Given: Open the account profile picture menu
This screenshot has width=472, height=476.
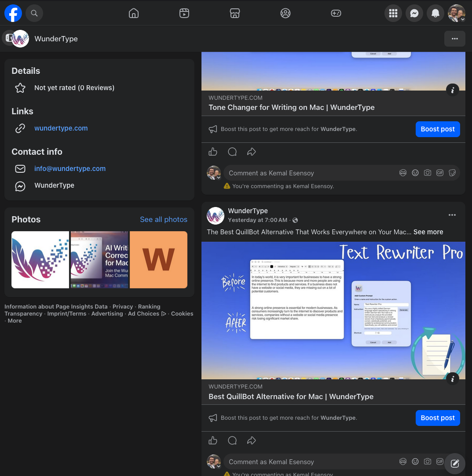Looking at the screenshot, I should (457, 13).
